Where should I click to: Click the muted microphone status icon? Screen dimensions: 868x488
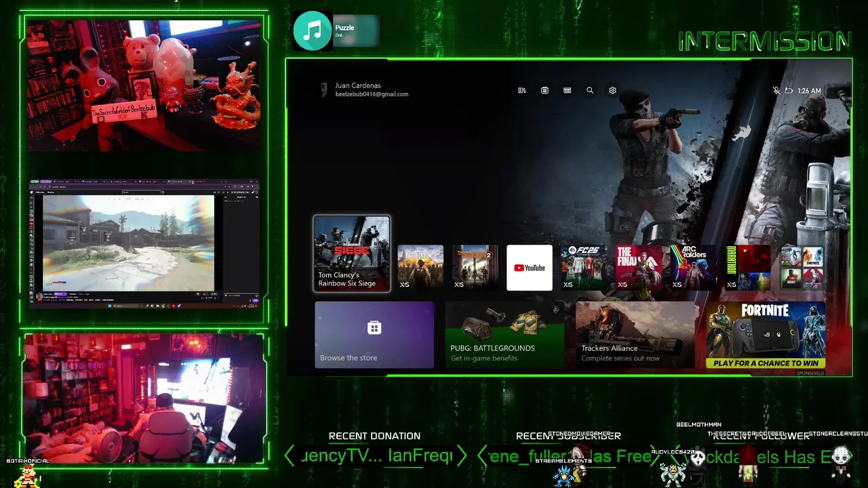[776, 90]
